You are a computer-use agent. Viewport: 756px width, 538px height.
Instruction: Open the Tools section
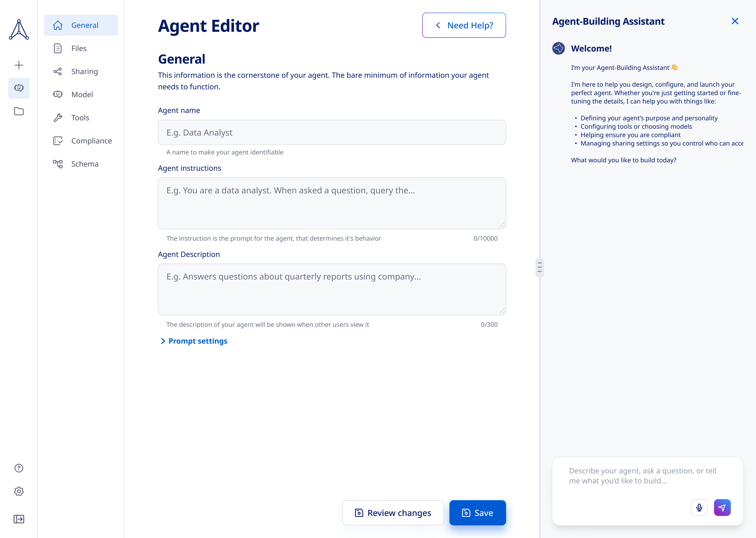tap(81, 118)
